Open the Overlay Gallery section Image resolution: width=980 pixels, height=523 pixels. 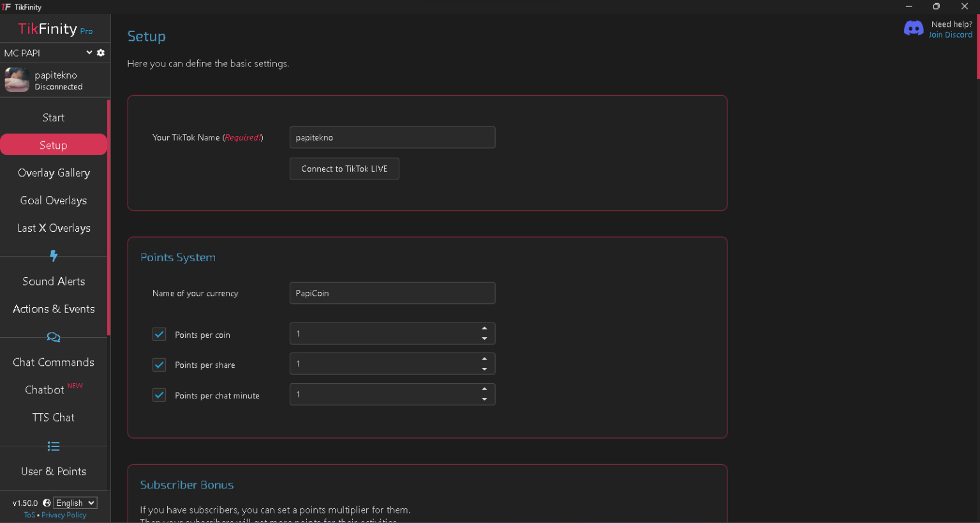click(54, 172)
